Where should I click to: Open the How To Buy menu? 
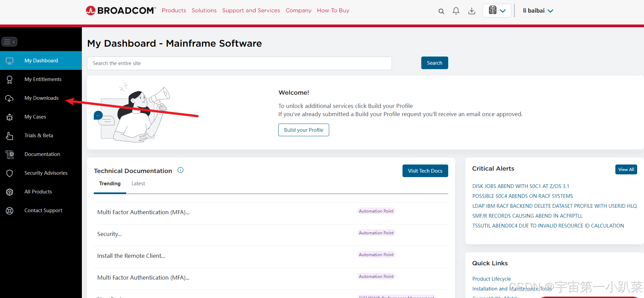tap(333, 11)
